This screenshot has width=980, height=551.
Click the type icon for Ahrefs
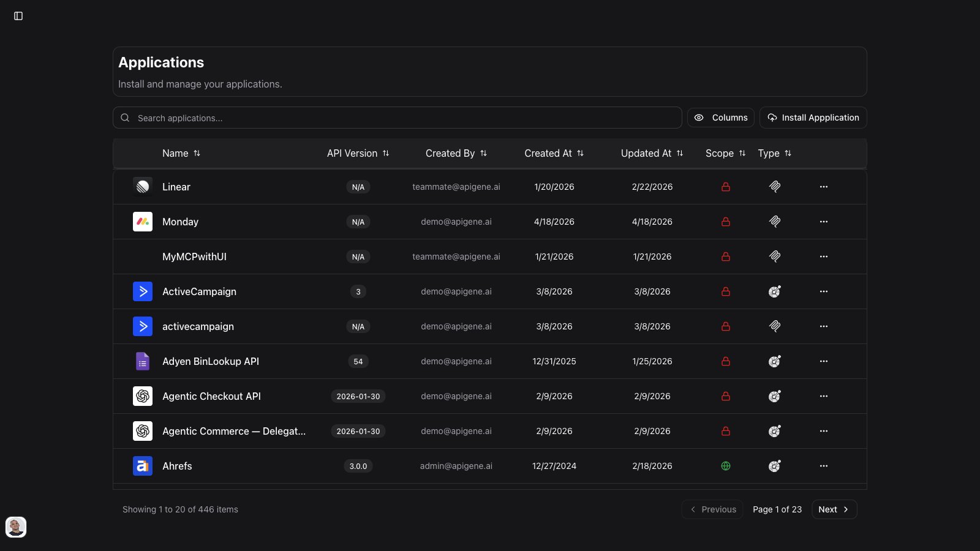coord(775,466)
